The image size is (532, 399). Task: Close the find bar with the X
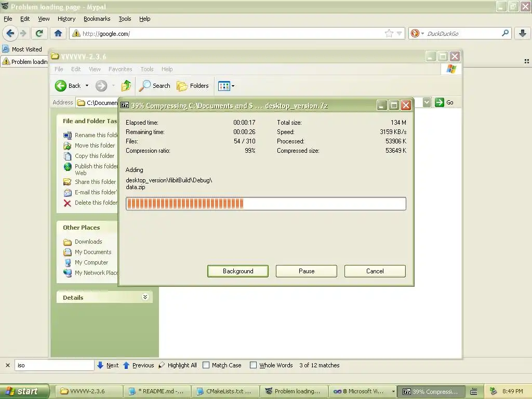point(7,365)
